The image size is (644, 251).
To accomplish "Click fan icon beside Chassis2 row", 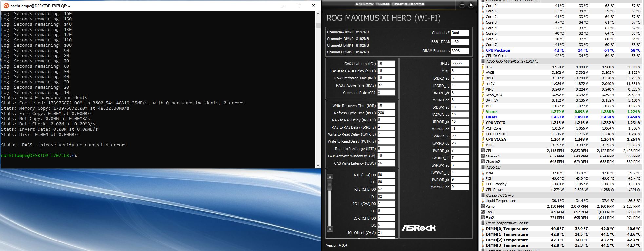I will pos(483,162).
